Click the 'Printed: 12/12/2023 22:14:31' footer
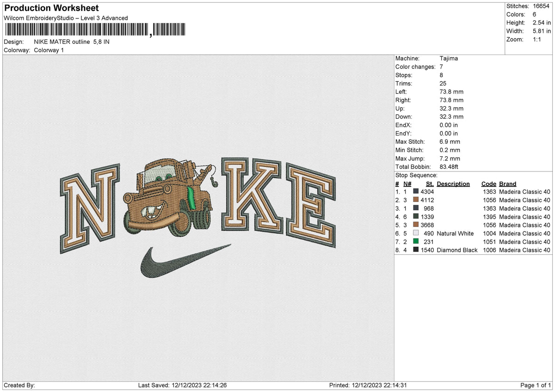The image size is (555, 392). point(368,385)
